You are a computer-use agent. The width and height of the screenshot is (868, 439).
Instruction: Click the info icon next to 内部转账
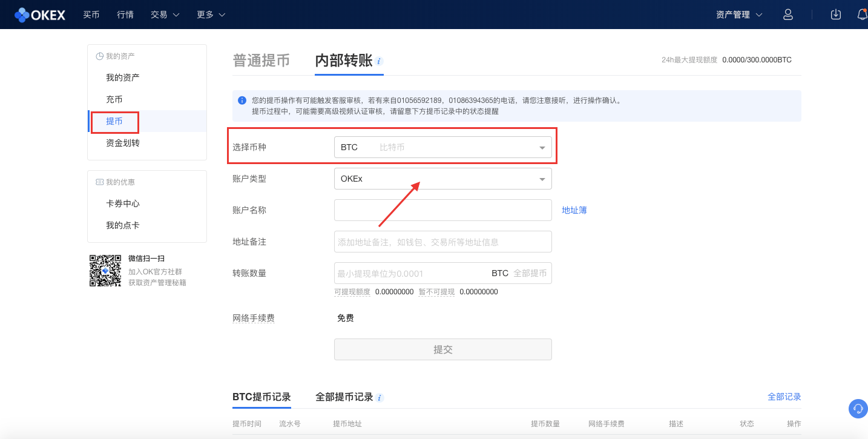coord(379,61)
